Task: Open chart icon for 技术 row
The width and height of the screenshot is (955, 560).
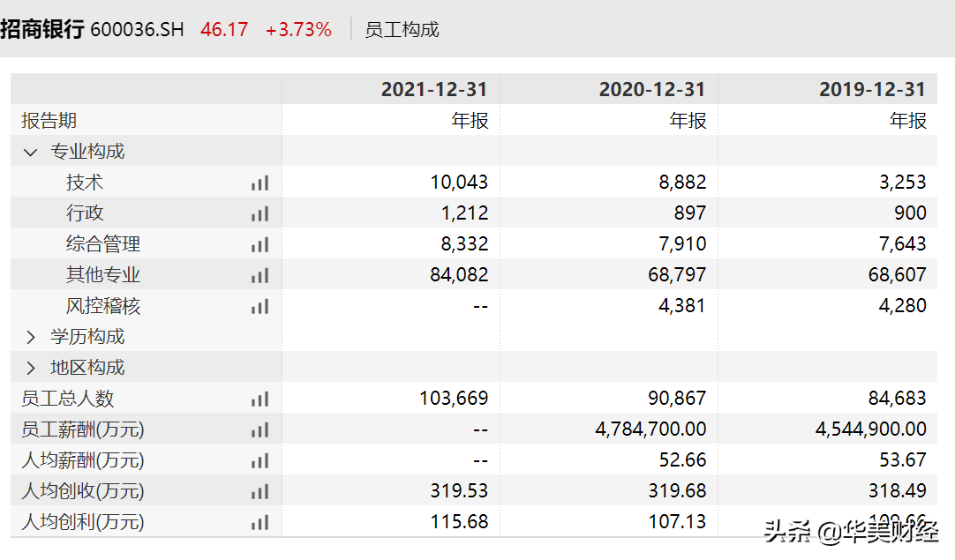Action: coord(260,183)
